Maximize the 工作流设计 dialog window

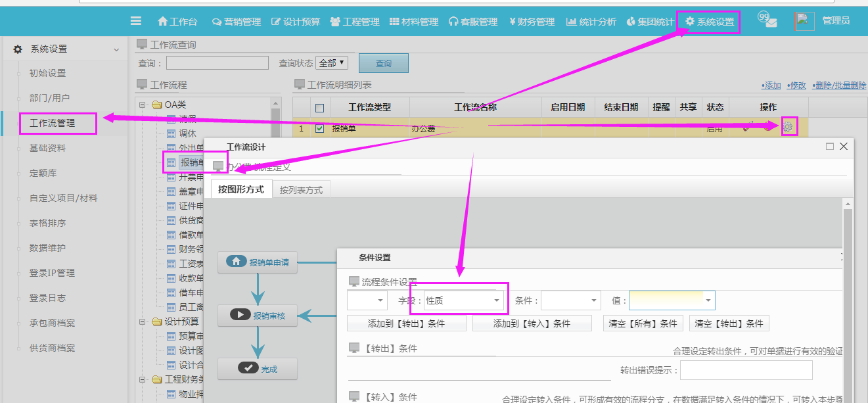[830, 147]
